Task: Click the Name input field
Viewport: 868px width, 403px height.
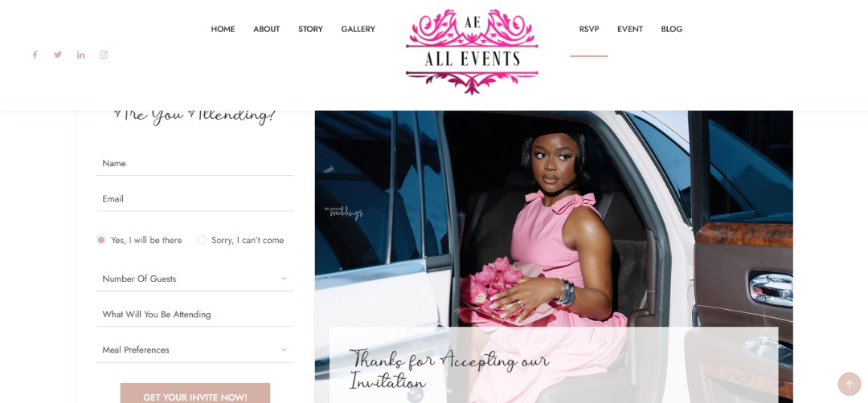Action: pyautogui.click(x=194, y=164)
